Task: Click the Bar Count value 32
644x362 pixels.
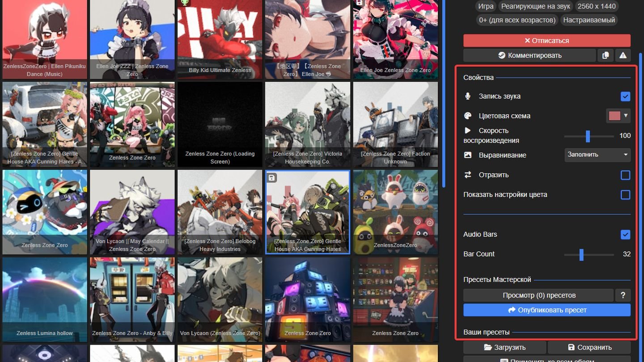Action: point(627,254)
